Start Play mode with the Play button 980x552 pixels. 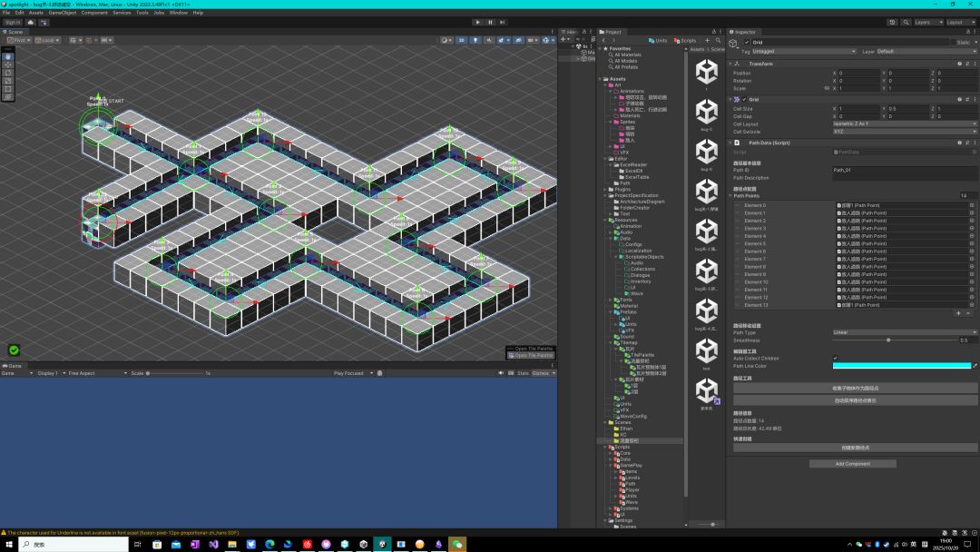(478, 23)
